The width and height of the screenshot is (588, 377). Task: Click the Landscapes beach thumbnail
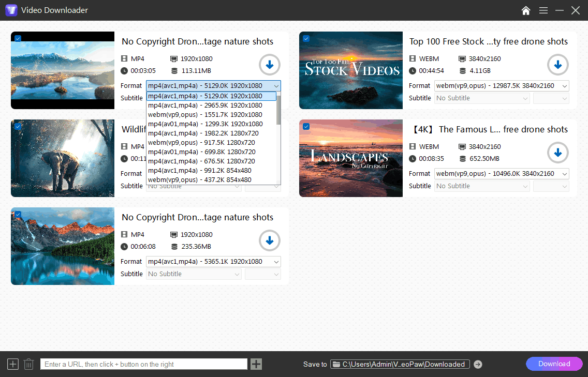coord(351,158)
